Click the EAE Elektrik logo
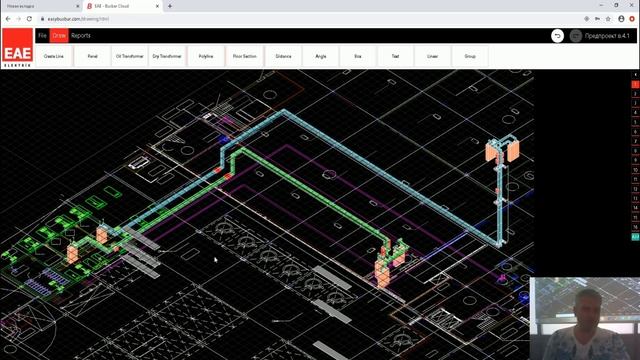Image resolution: width=640 pixels, height=360 pixels. (17, 48)
